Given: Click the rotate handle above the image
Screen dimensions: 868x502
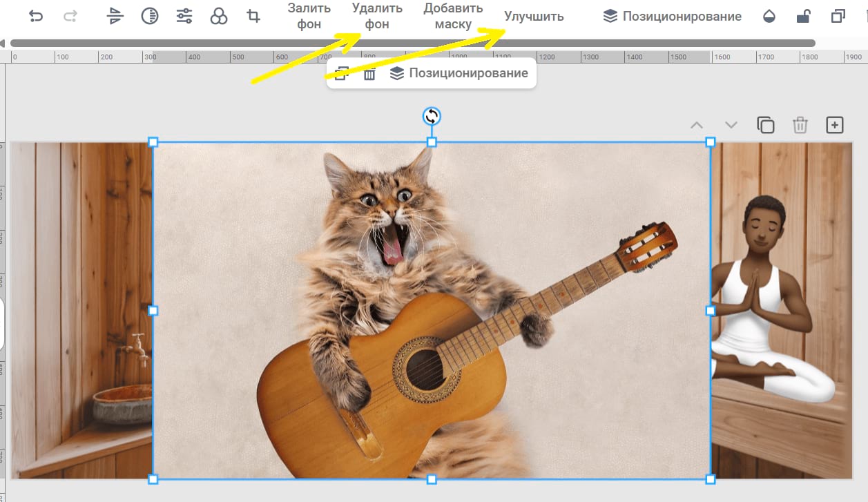Looking at the screenshot, I should pos(432,116).
